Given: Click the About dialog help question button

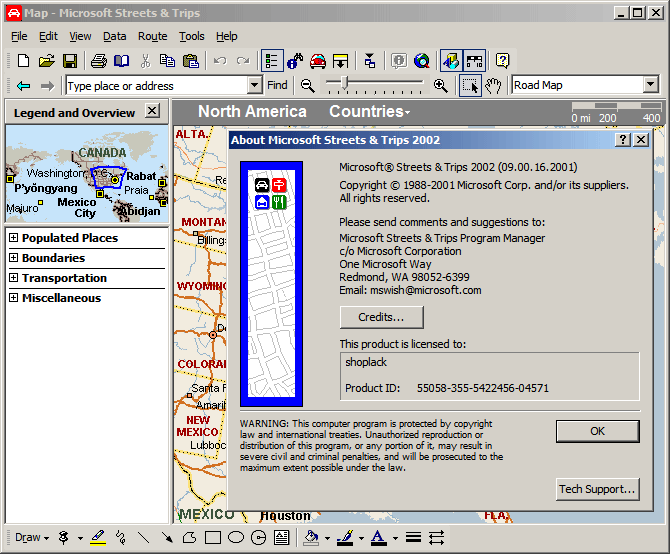Looking at the screenshot, I should (623, 140).
